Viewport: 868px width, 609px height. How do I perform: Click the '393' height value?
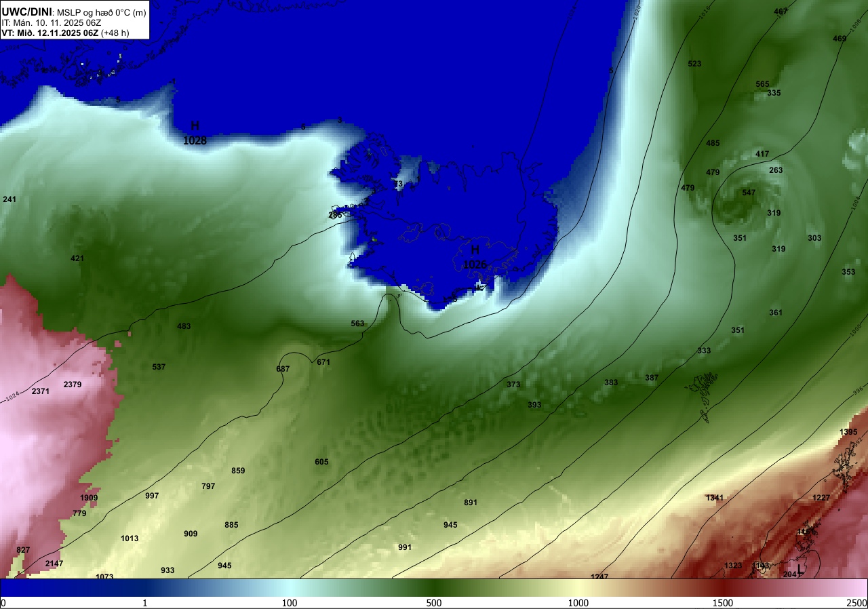[x=534, y=405]
